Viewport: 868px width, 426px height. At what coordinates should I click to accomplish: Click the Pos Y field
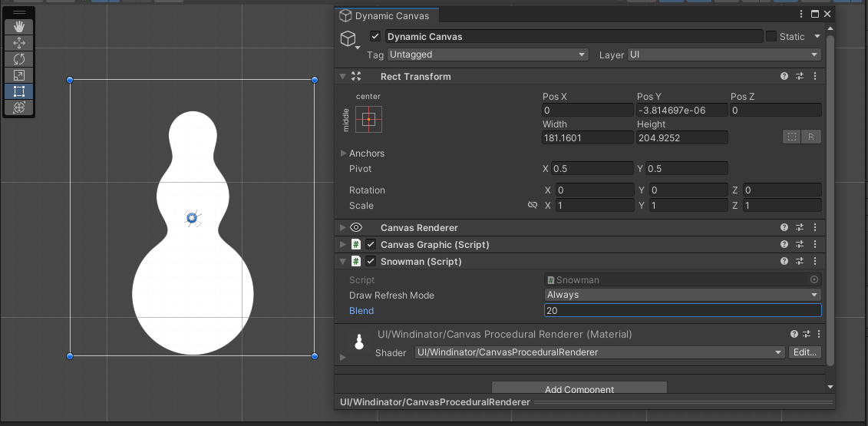(x=682, y=111)
